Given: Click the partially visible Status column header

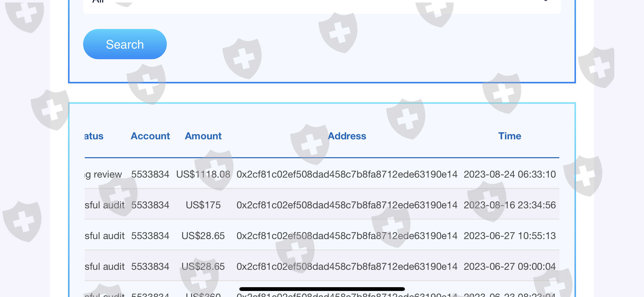Looking at the screenshot, I should click(x=94, y=136).
